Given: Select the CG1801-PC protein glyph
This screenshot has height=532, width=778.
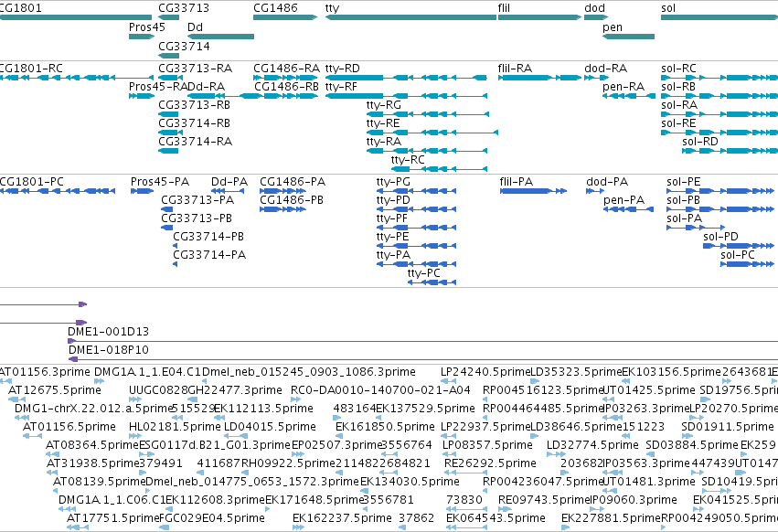Looking at the screenshot, I should [58, 191].
